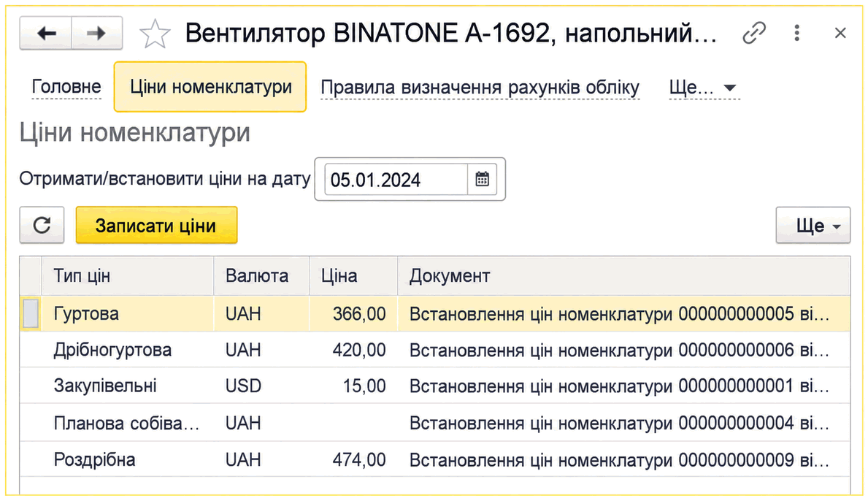Copy link using the chain icon

[754, 33]
